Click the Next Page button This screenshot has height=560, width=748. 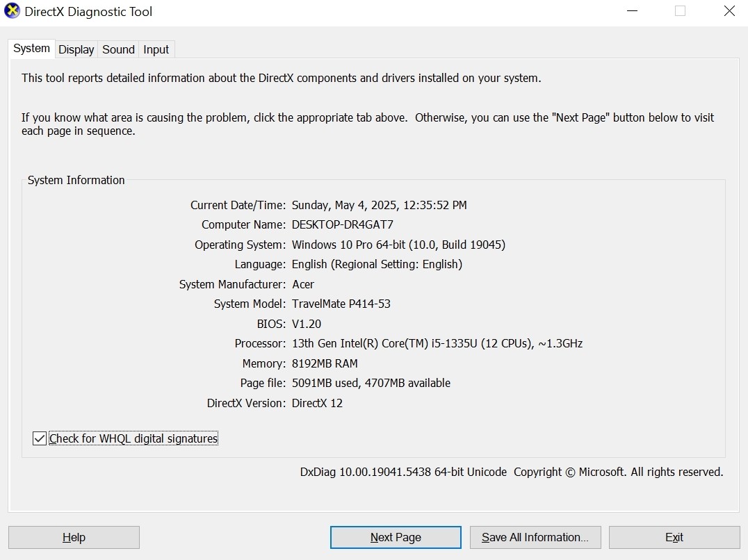click(395, 537)
